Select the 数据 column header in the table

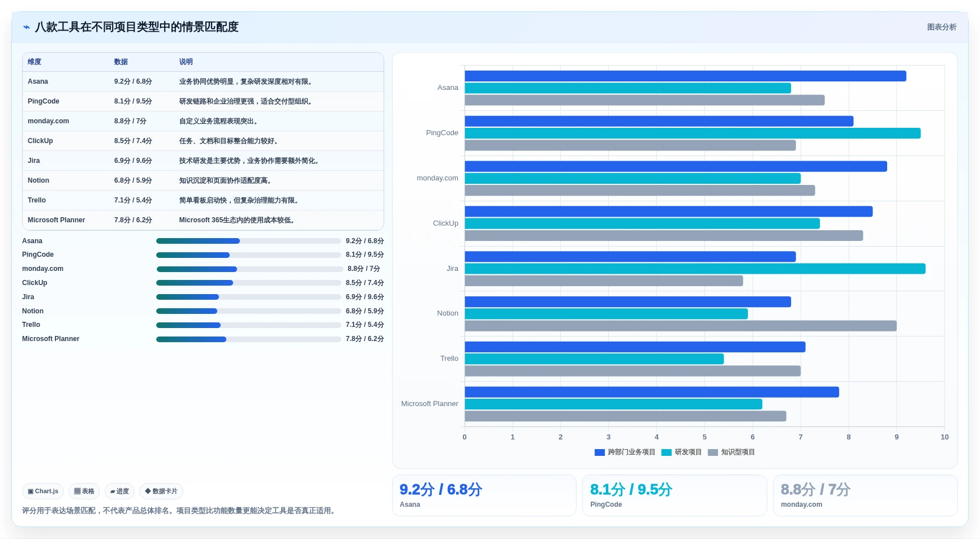[121, 62]
